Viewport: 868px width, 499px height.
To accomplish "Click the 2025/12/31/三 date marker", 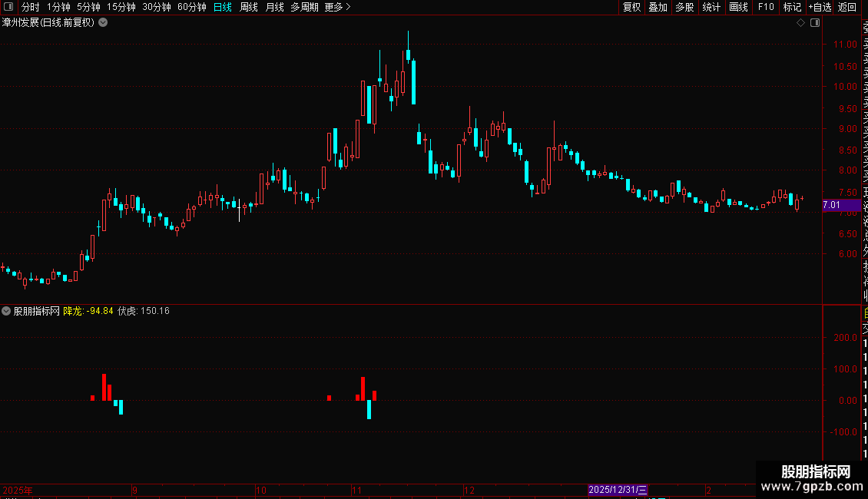I will tap(618, 490).
